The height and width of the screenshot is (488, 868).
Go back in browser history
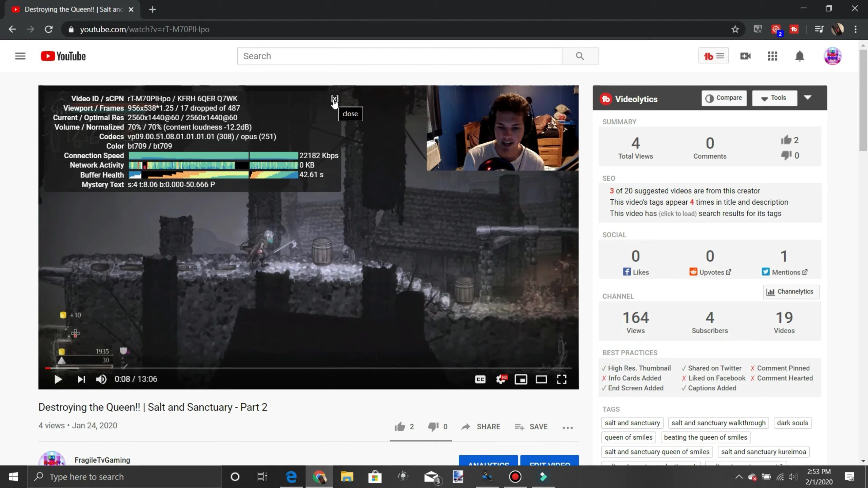[12, 29]
